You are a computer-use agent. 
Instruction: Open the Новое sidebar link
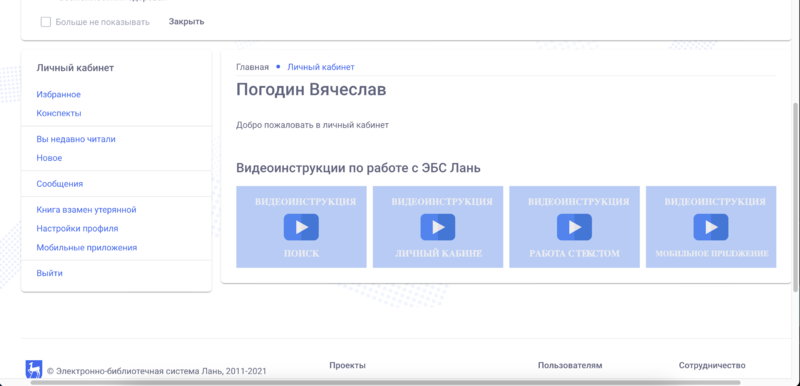coord(49,158)
